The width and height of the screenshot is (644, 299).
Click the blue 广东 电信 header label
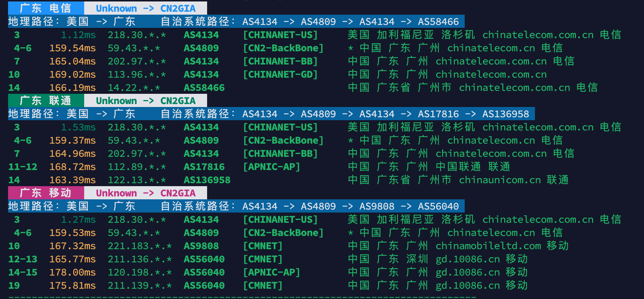click(46, 8)
